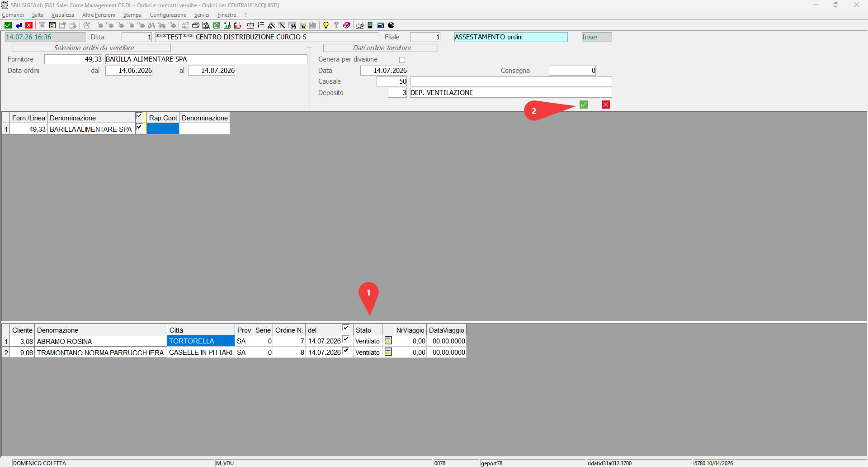Click the calculator icon in toolbar

pos(380,25)
